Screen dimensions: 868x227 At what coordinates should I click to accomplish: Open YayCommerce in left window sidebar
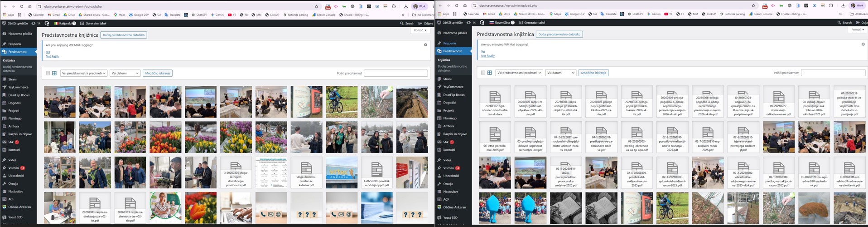[18, 87]
